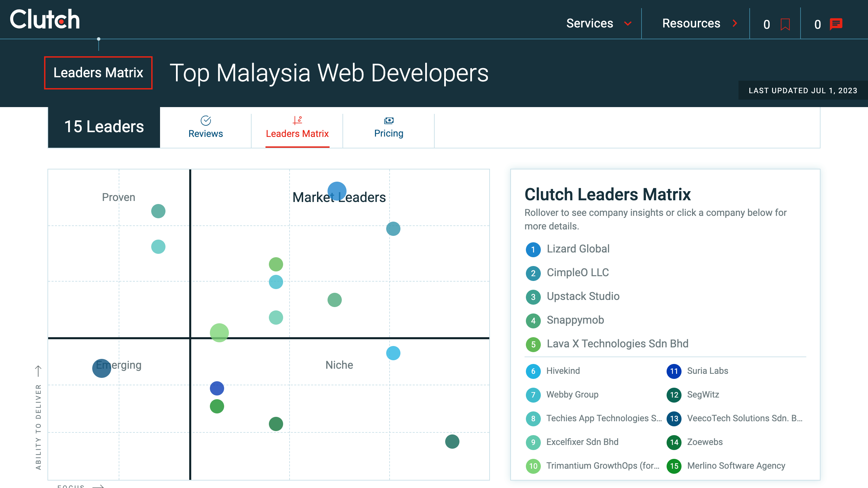Click the Leaders Matrix chart icon
This screenshot has width=868, height=488.
click(x=297, y=120)
